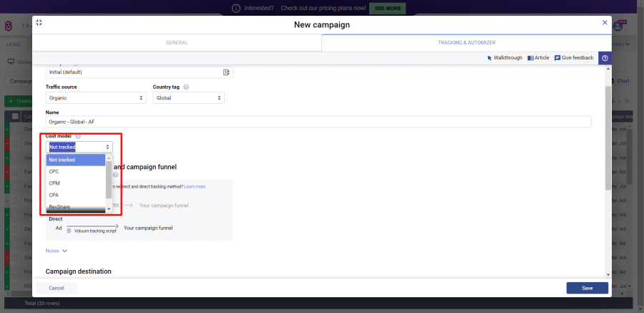Open the workspace picker icon in Initial (default) field
This screenshot has height=313, width=644.
click(226, 72)
